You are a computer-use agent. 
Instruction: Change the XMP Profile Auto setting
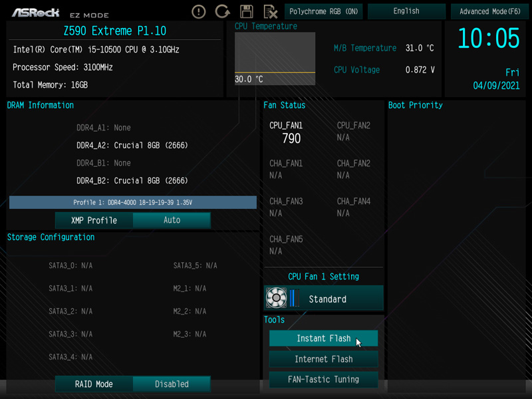coord(172,220)
